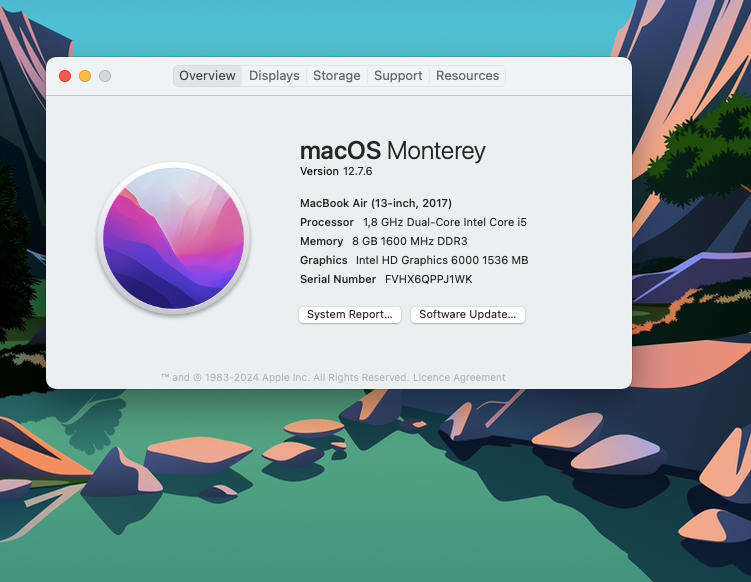
Task: Click the Memory 8 GB specification line
Action: pyautogui.click(x=383, y=241)
